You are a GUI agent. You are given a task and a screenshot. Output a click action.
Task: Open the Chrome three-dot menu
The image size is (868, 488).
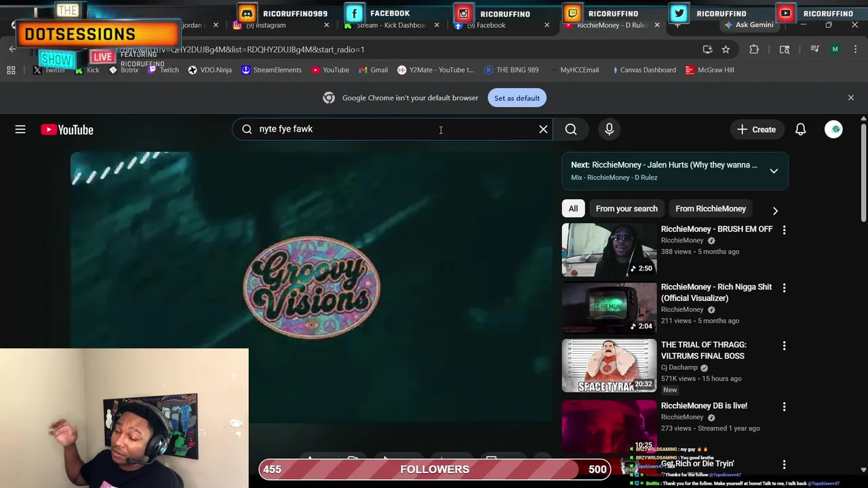coord(855,49)
